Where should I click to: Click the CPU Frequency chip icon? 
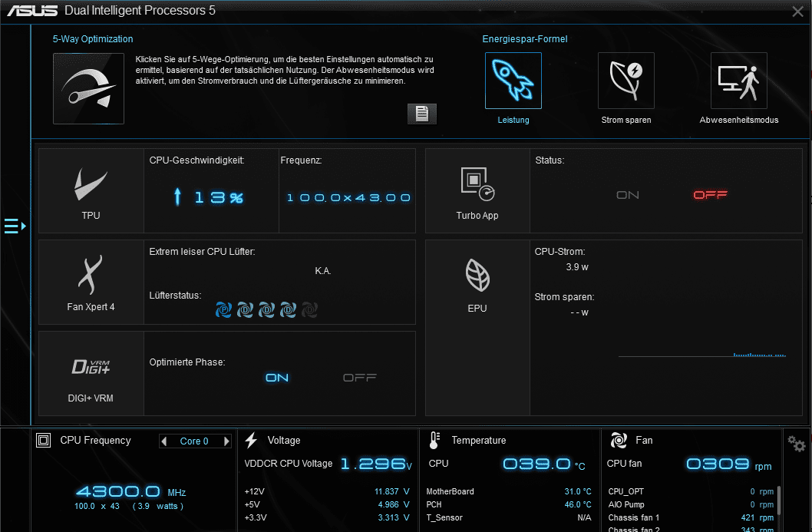tap(44, 441)
